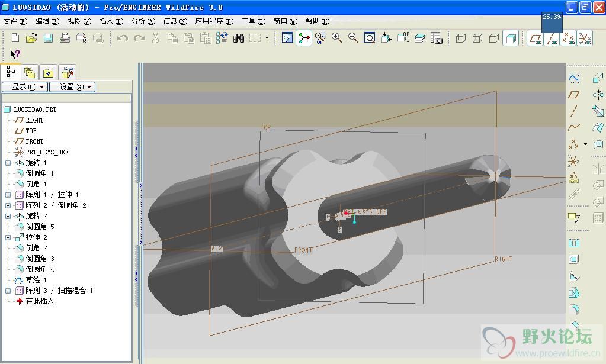Start the Sketch tool in right toolbar
606x364 pixels.
[573, 78]
